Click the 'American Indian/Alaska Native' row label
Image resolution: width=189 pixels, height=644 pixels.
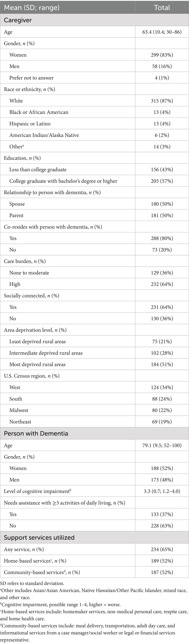click(x=44, y=135)
